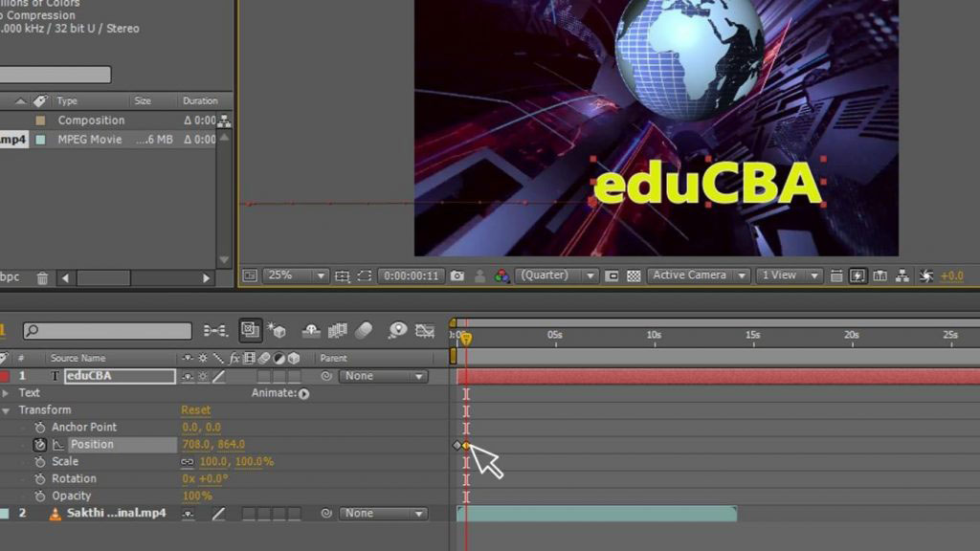Disable the Position keyframe stopwatch
Viewport: 980px width, 551px height.
(x=39, y=444)
